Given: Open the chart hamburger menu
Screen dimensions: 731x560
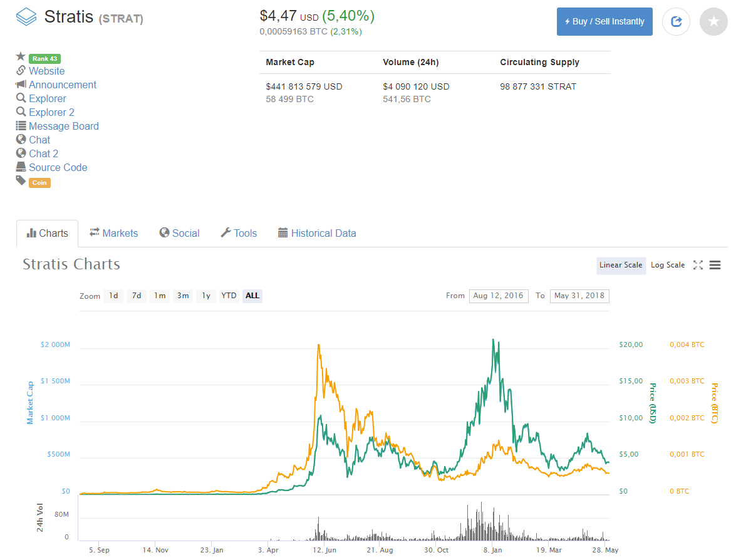Looking at the screenshot, I should pos(715,265).
